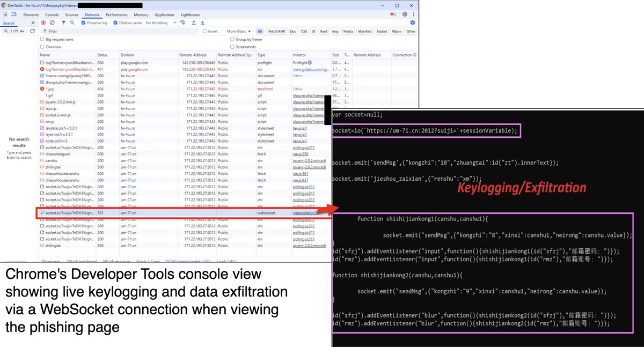Filter requests by JS type
The width and height of the screenshot is (644, 347).
[x=313, y=31]
